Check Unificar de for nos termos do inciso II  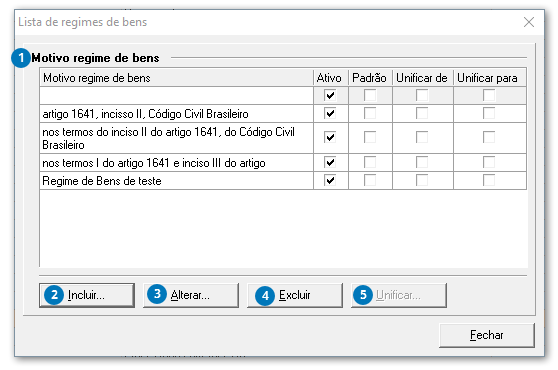(422, 137)
